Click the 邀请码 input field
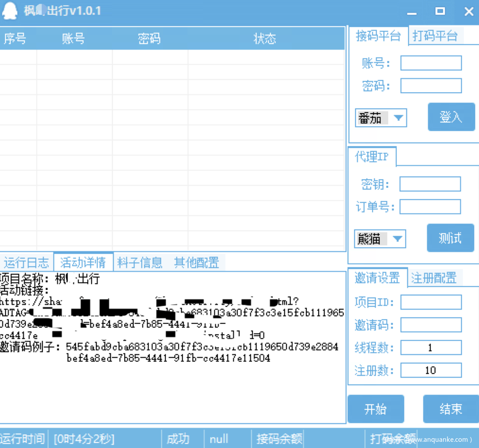The height and width of the screenshot is (448, 479). click(431, 325)
